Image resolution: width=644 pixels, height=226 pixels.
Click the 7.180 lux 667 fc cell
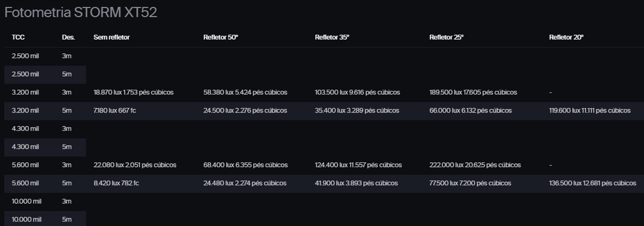[x=114, y=110]
